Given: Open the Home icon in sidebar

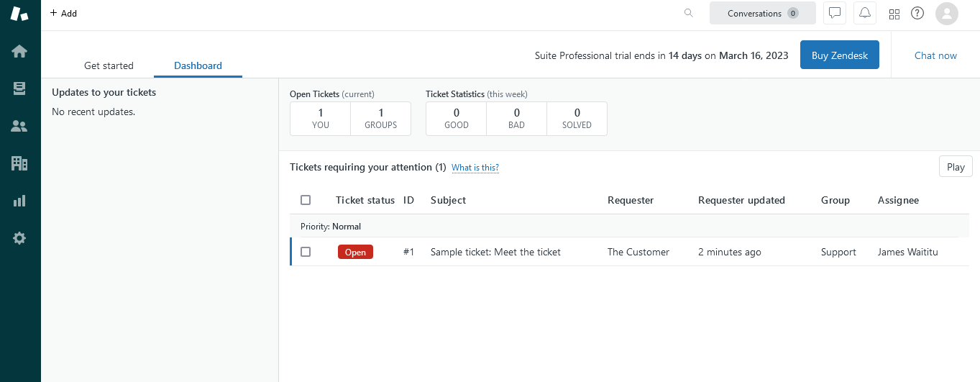Looking at the screenshot, I should pyautogui.click(x=19, y=51).
